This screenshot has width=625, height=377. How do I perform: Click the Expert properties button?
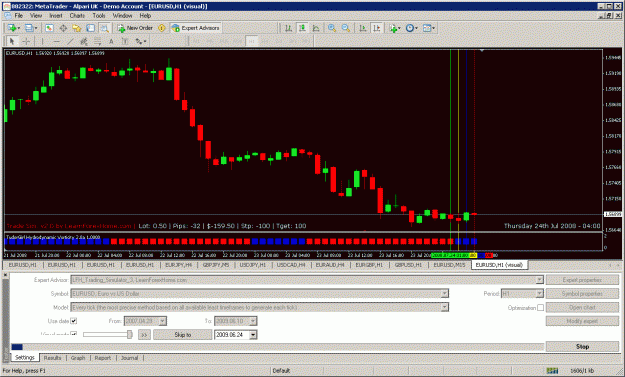[582, 280]
